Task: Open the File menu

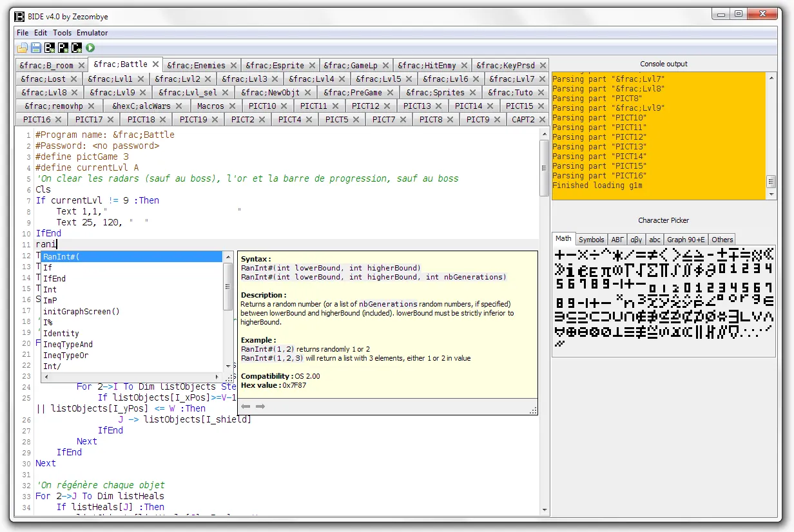Action: point(22,32)
